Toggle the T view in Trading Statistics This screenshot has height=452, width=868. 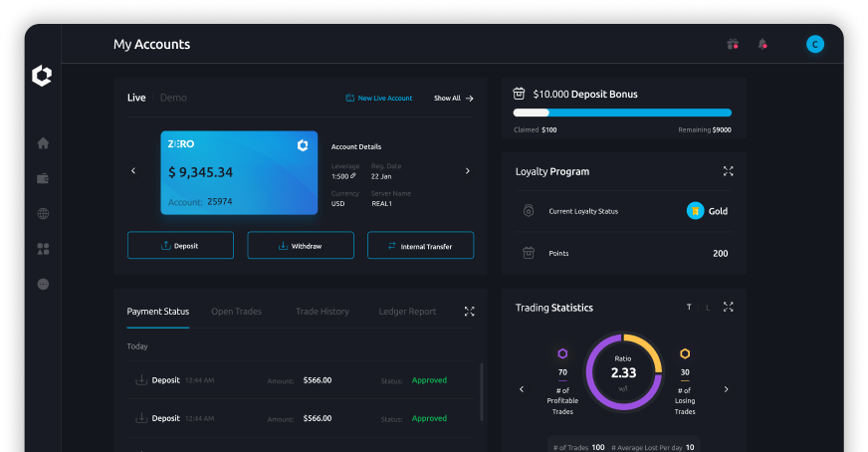[689, 308]
